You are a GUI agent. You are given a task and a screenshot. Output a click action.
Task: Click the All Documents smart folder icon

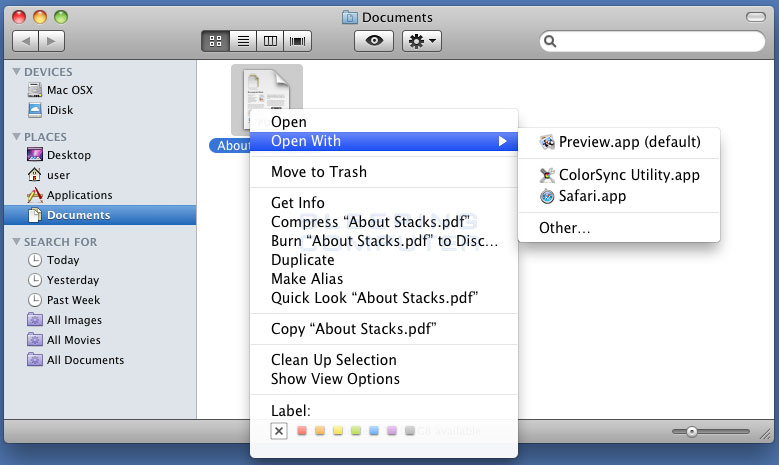(35, 359)
